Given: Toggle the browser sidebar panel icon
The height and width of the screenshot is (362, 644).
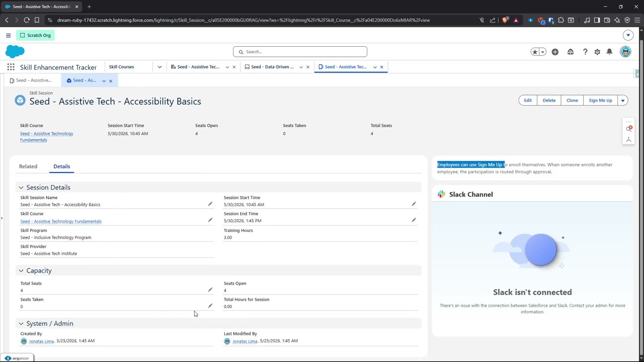Looking at the screenshot, I should click(x=597, y=20).
